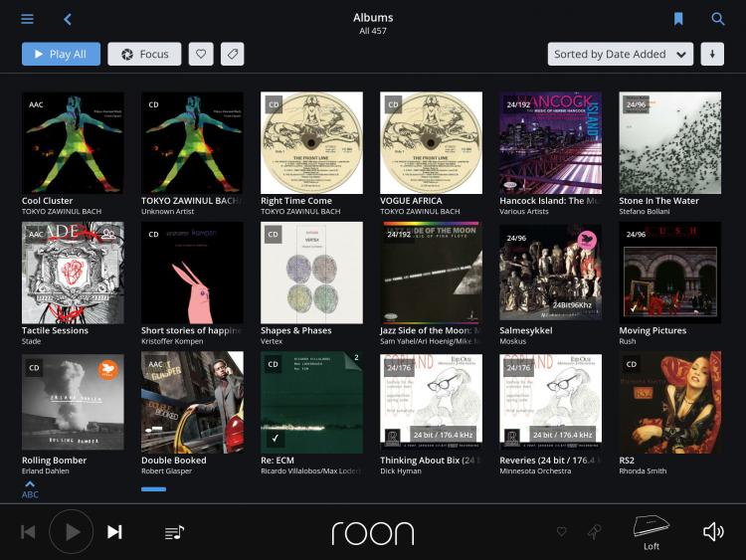The image size is (746, 560).
Task: Open the Salmesykkel album cover
Action: pos(550,273)
